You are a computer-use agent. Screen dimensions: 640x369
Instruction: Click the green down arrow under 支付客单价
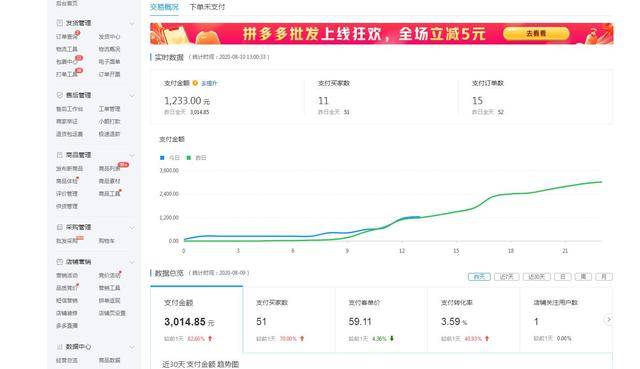click(x=392, y=338)
